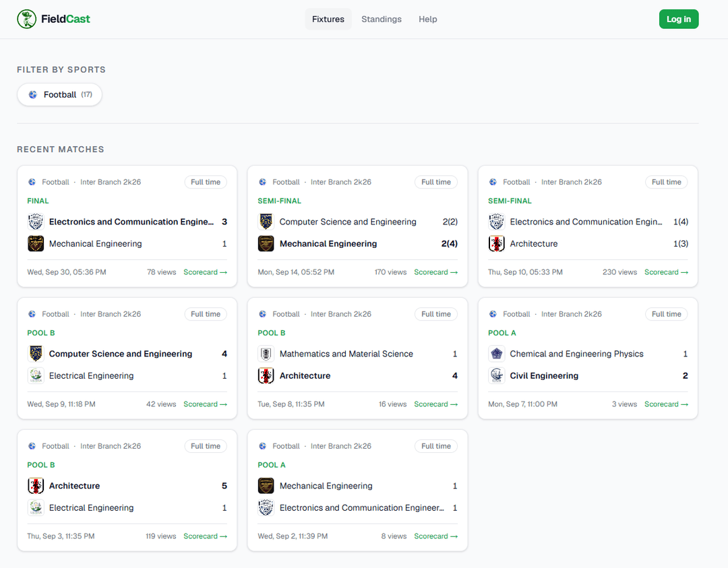Image resolution: width=728 pixels, height=568 pixels.
Task: Click "Mathematics and Material Science" team name
Action: click(x=346, y=354)
